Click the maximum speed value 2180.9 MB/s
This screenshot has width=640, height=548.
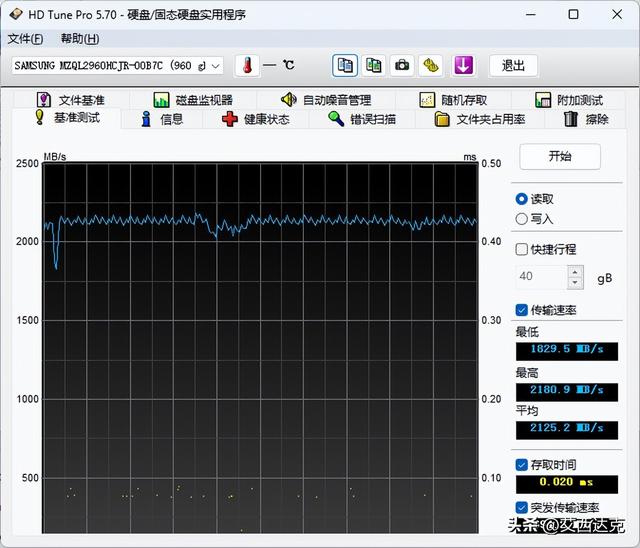tap(567, 392)
